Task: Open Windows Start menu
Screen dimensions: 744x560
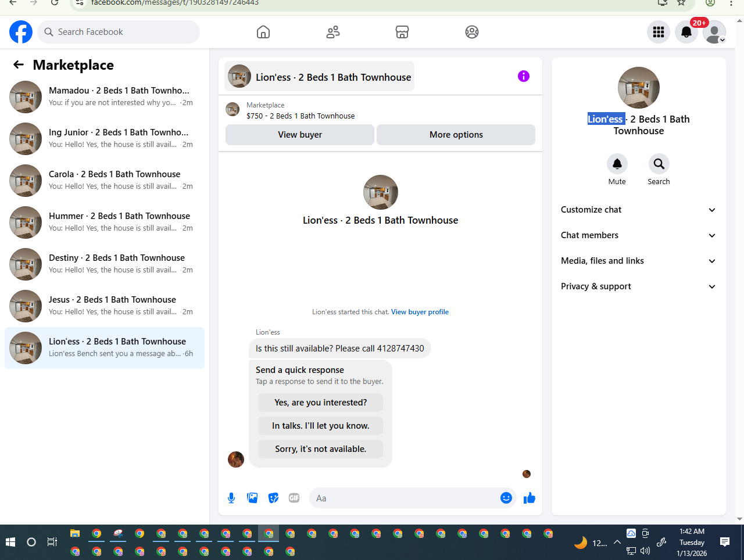Action: 10,542
